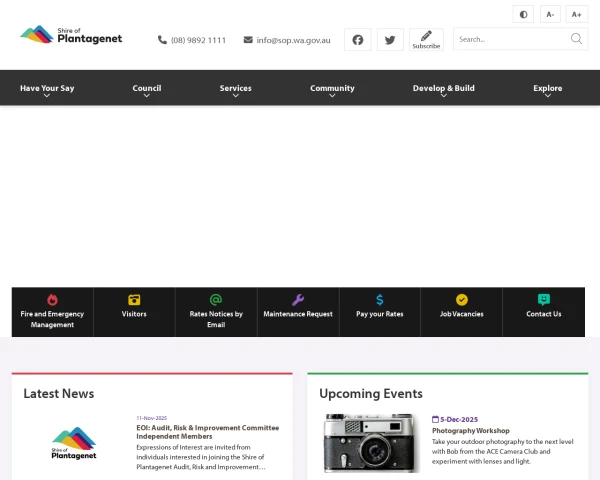The image size is (600, 480).
Task: Toggle high contrast mode
Action: click(523, 14)
